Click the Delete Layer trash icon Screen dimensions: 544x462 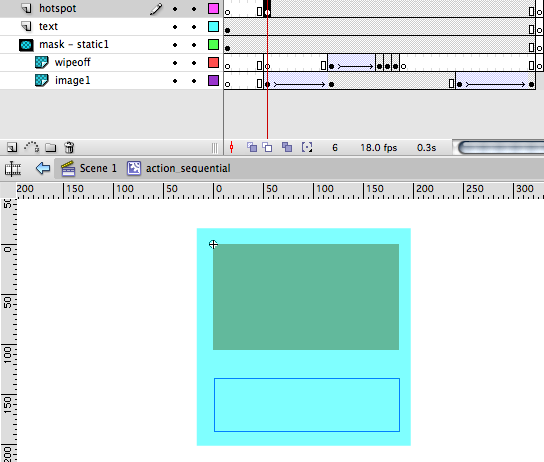[x=69, y=147]
